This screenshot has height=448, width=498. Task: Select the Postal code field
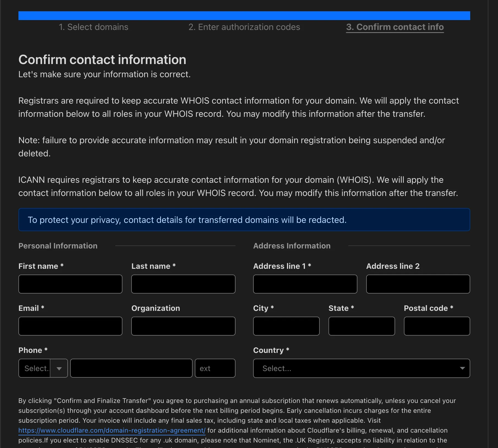pos(437,326)
